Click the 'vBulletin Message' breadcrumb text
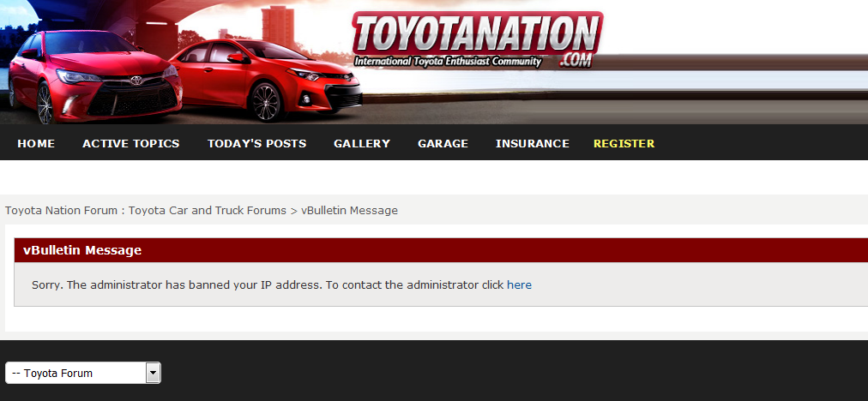 coord(349,210)
